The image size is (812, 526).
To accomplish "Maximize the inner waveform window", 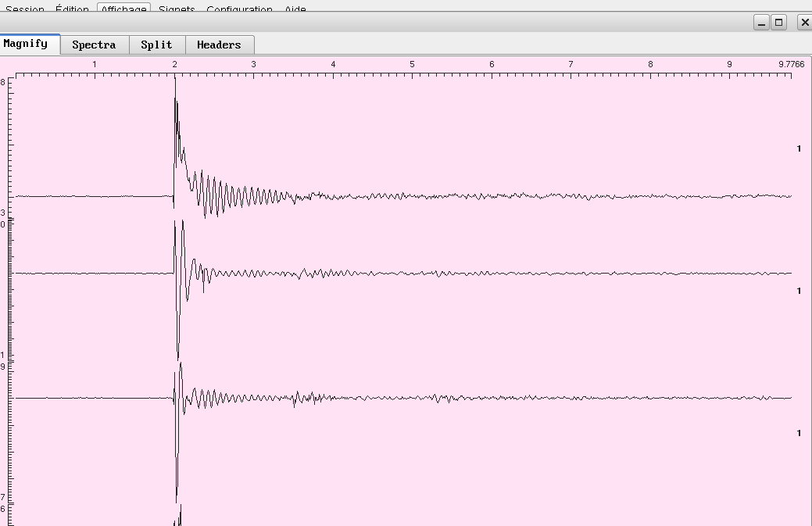I will [778, 23].
